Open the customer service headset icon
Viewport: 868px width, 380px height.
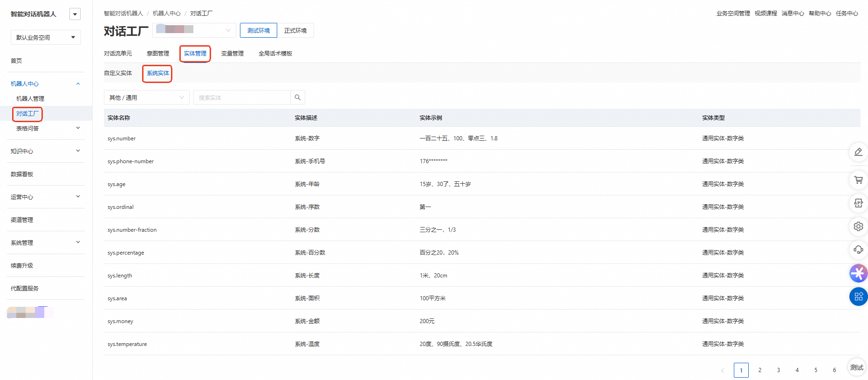[858, 249]
